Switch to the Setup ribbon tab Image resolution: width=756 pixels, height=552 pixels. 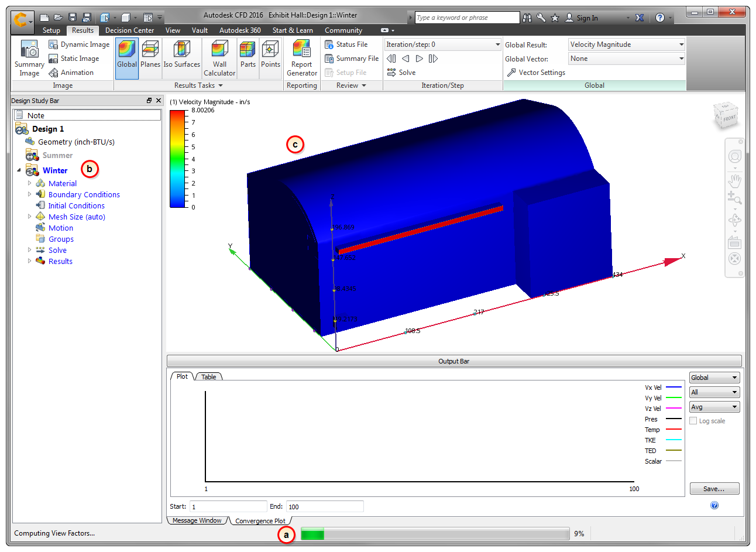point(51,30)
